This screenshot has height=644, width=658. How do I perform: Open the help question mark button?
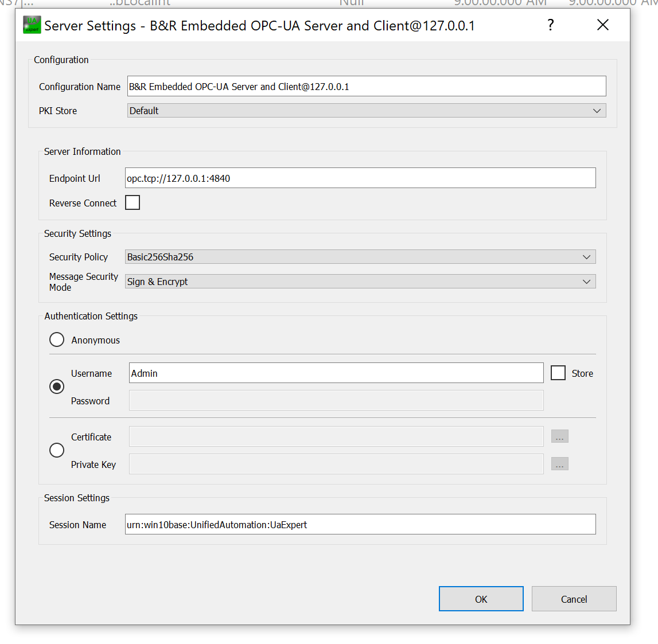click(x=551, y=25)
